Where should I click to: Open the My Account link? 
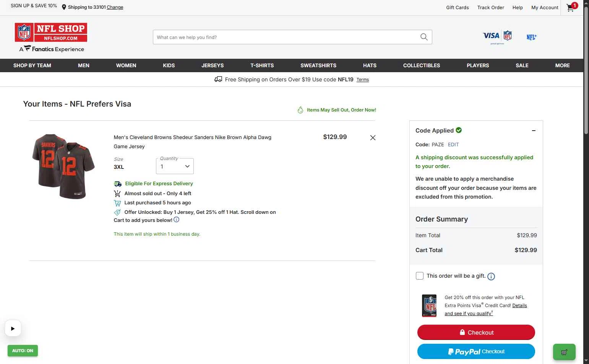tap(545, 7)
